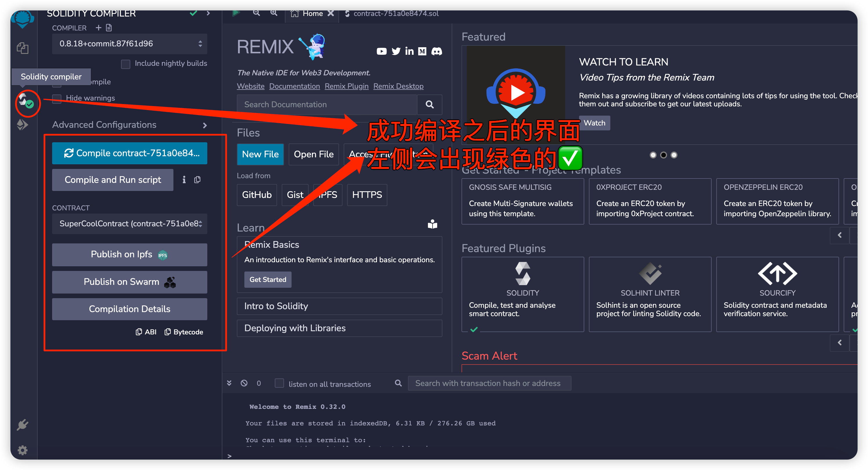Screen dimensions: 868x470
Task: Open the SuperCoolContract contract selector
Action: pyautogui.click(x=130, y=224)
